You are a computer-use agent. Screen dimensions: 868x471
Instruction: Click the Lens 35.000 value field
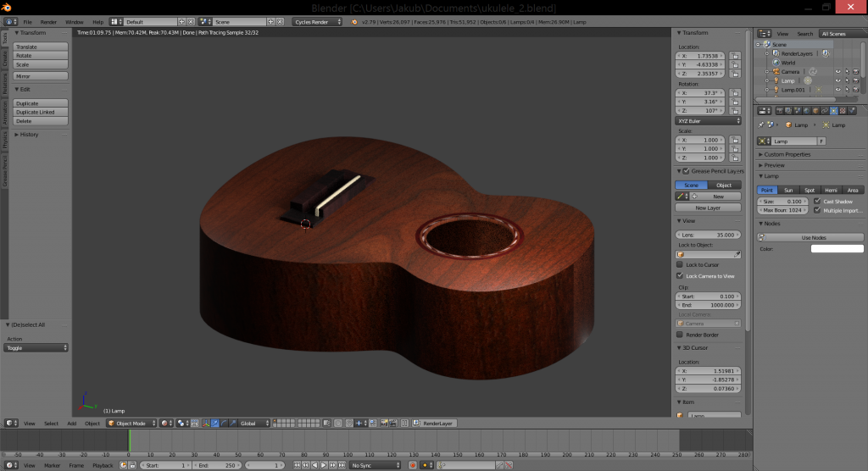708,235
